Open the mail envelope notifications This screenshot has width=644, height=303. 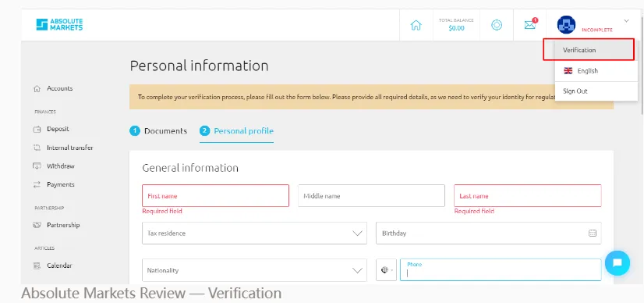[x=530, y=25]
